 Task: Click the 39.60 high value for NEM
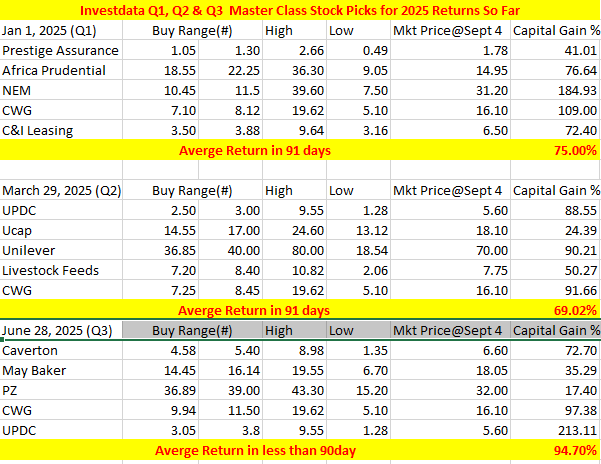coord(294,90)
